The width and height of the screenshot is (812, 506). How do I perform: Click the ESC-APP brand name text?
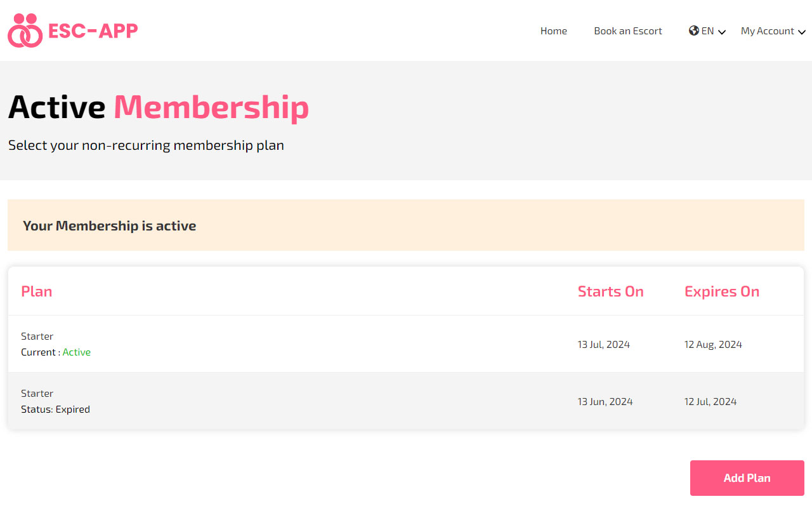tap(93, 30)
